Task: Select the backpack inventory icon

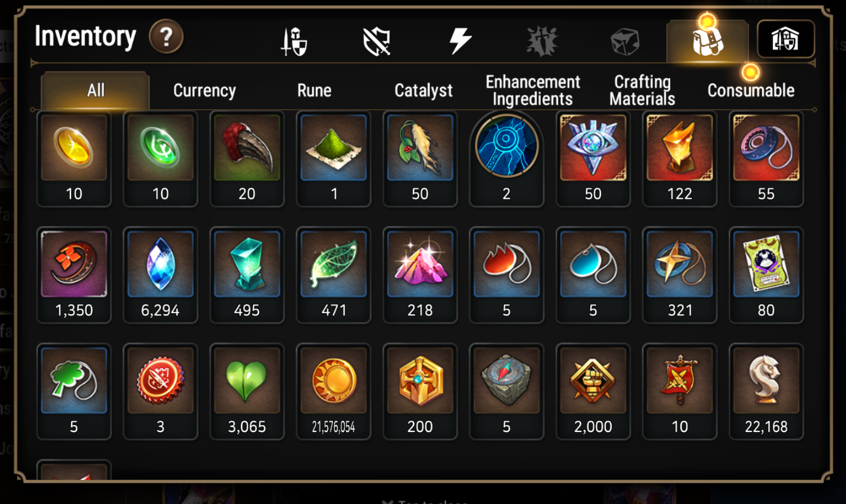Action: point(708,41)
